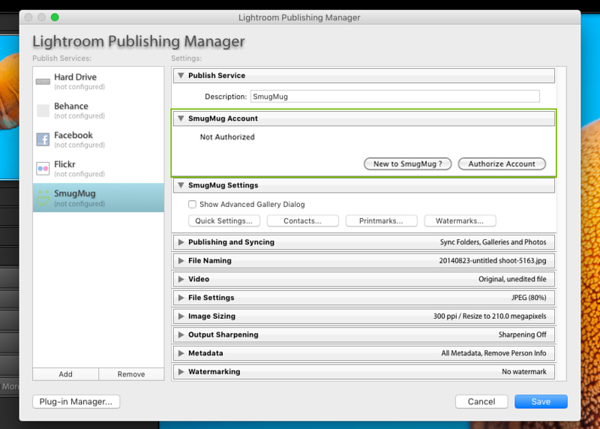Select the Flickr publish service
This screenshot has height=429, width=600.
[x=98, y=168]
